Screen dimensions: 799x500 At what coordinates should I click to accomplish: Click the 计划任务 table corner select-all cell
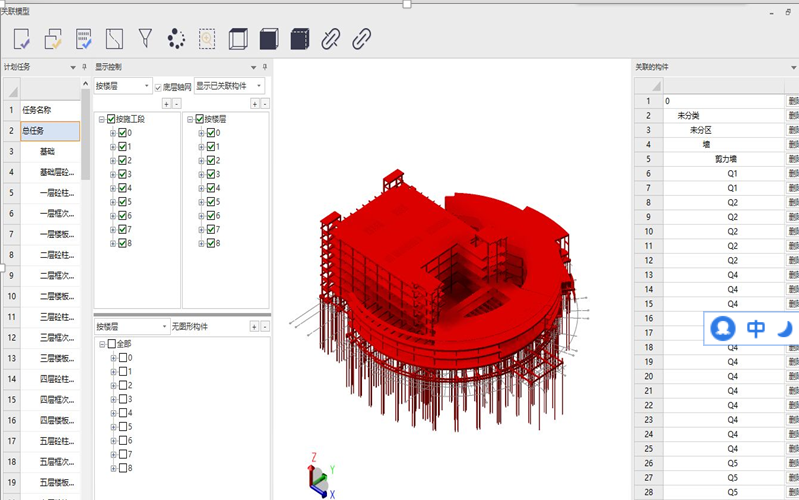click(x=11, y=89)
